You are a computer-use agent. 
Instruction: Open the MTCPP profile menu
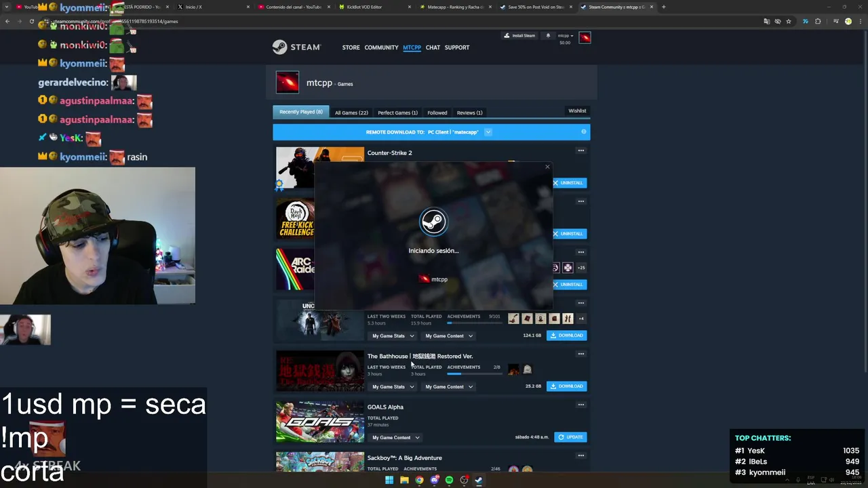point(412,47)
